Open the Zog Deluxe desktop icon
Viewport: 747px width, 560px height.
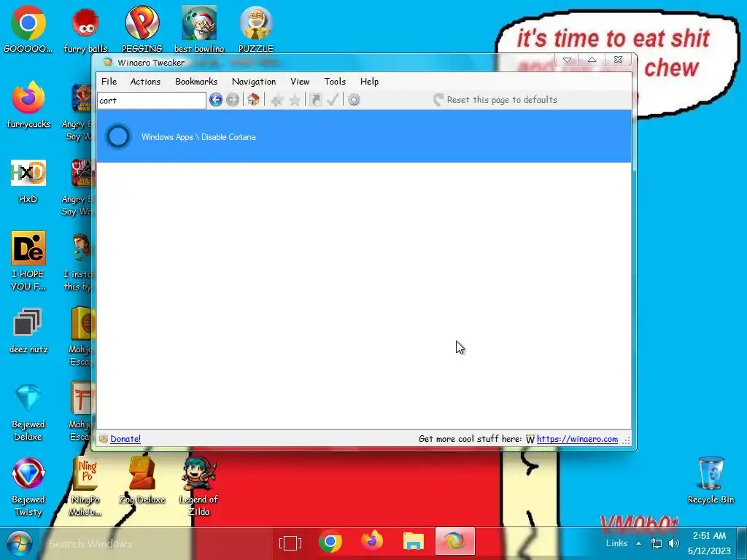point(142,481)
